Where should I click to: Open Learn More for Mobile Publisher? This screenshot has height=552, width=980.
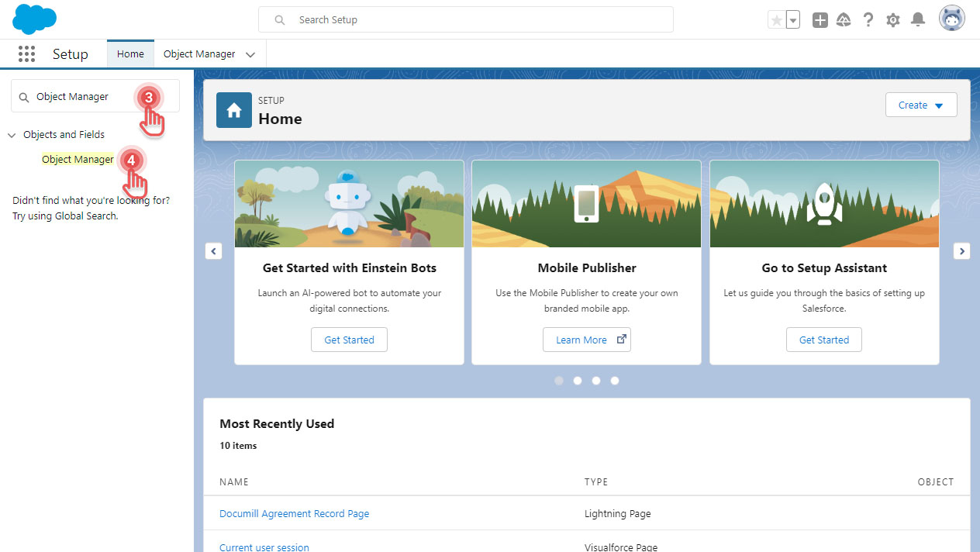click(x=586, y=339)
